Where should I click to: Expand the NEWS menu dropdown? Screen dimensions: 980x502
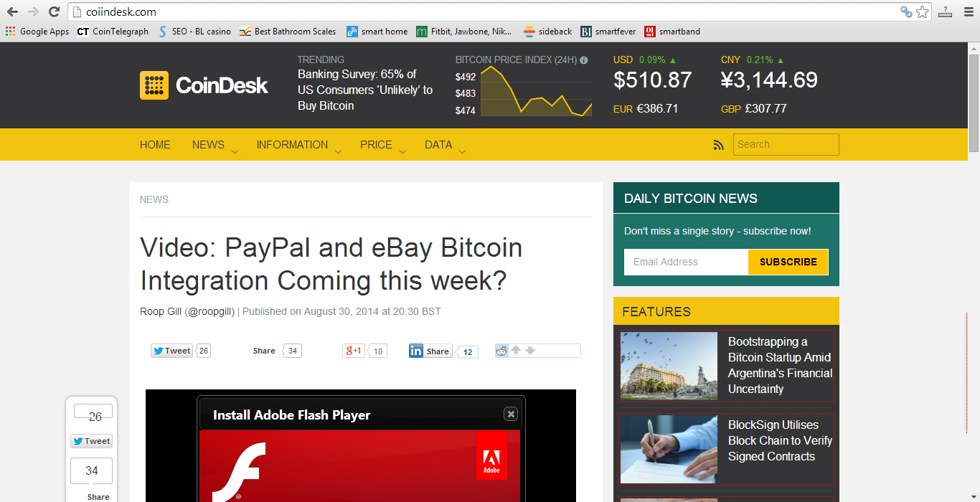click(235, 152)
